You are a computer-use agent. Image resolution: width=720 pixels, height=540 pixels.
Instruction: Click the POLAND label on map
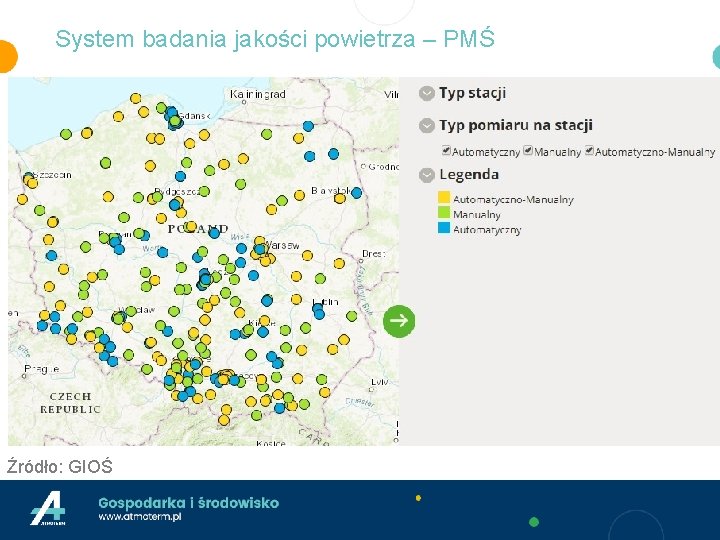pyautogui.click(x=198, y=229)
